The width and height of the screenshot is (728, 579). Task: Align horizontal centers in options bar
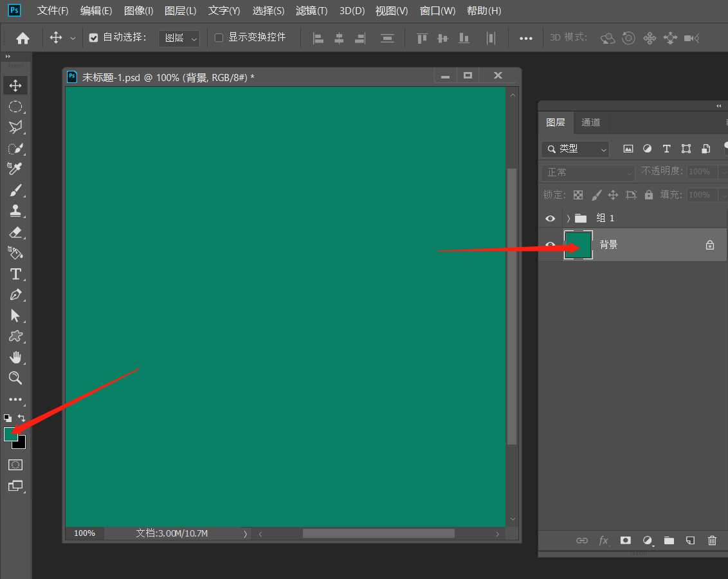click(x=339, y=38)
